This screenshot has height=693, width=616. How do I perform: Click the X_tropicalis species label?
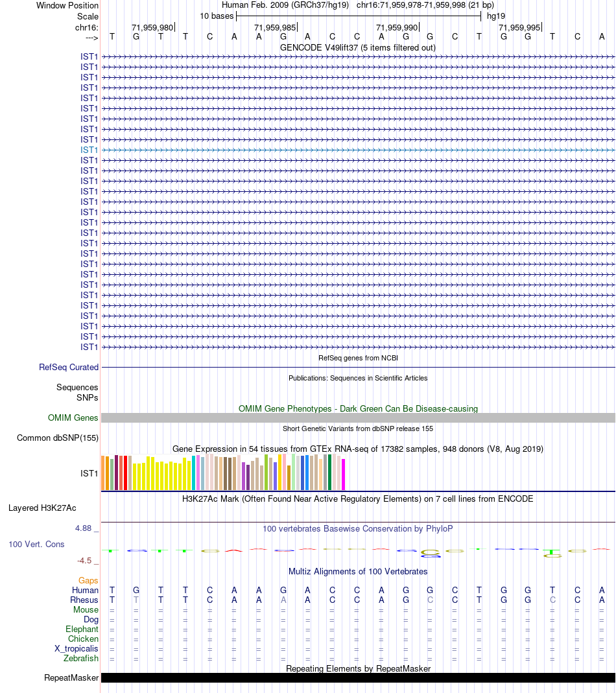click(x=76, y=648)
